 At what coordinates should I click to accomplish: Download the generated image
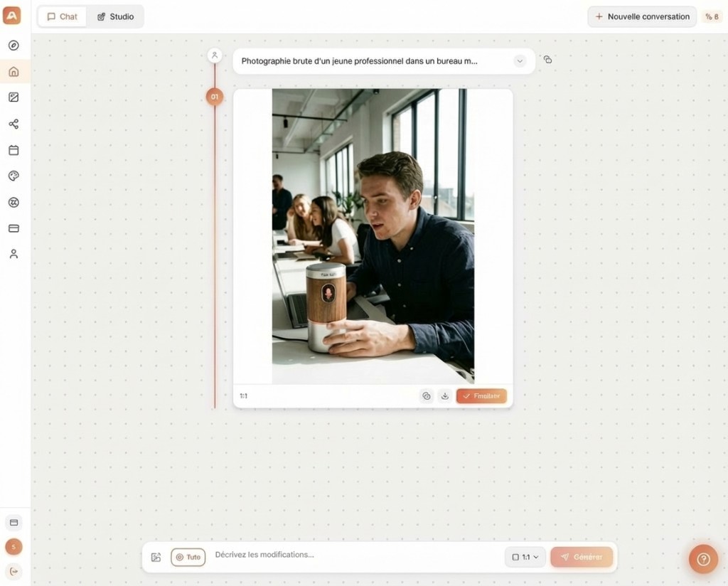pos(445,396)
